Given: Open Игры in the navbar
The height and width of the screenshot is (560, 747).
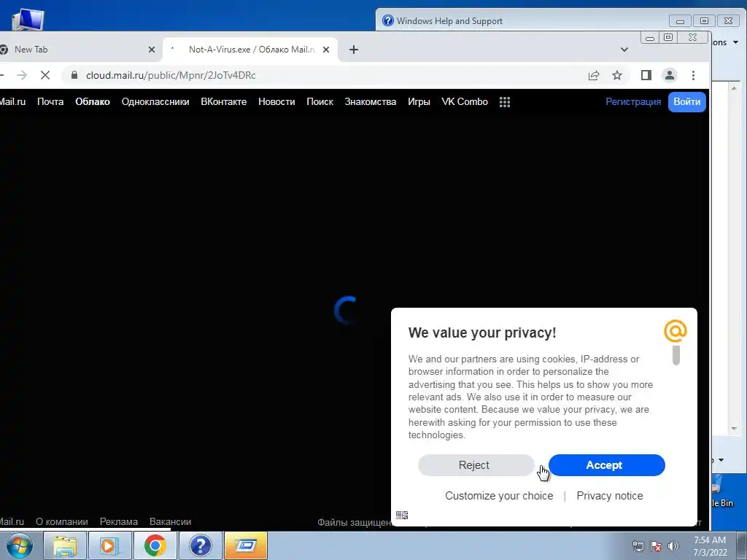Looking at the screenshot, I should tap(419, 102).
